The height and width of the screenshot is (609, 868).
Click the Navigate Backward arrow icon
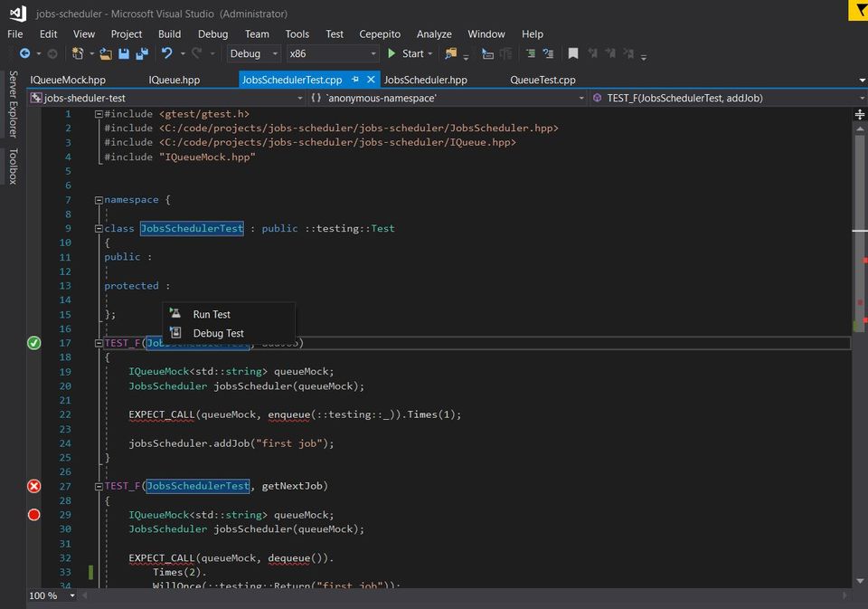[x=25, y=53]
